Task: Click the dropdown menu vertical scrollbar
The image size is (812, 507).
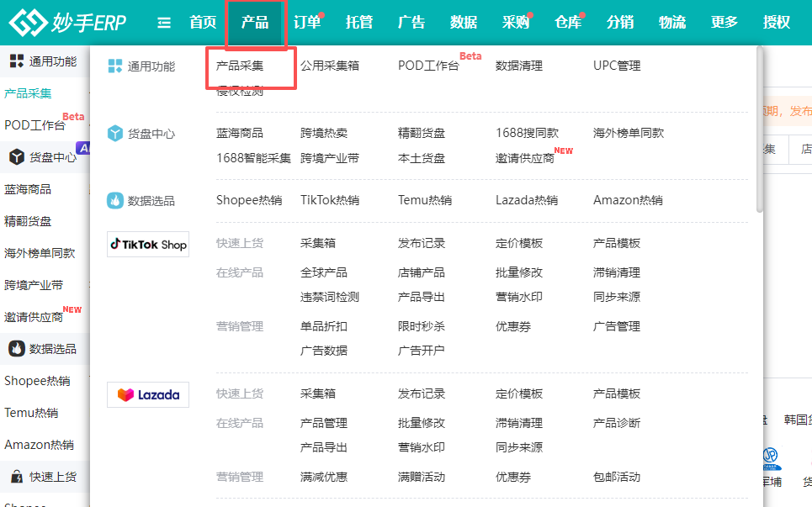Action: (760, 129)
